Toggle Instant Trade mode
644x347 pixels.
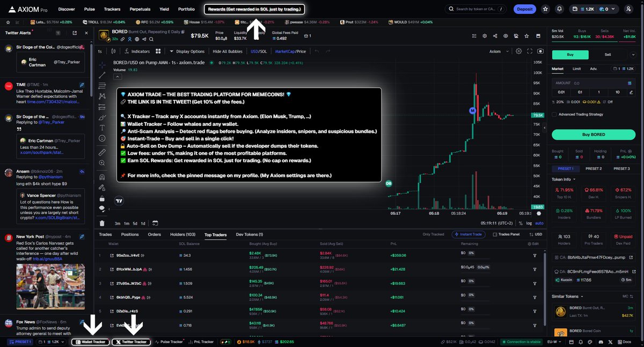click(x=469, y=234)
